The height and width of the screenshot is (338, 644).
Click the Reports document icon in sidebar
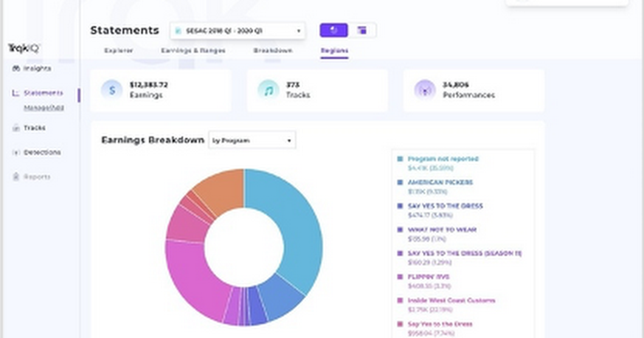[16, 177]
